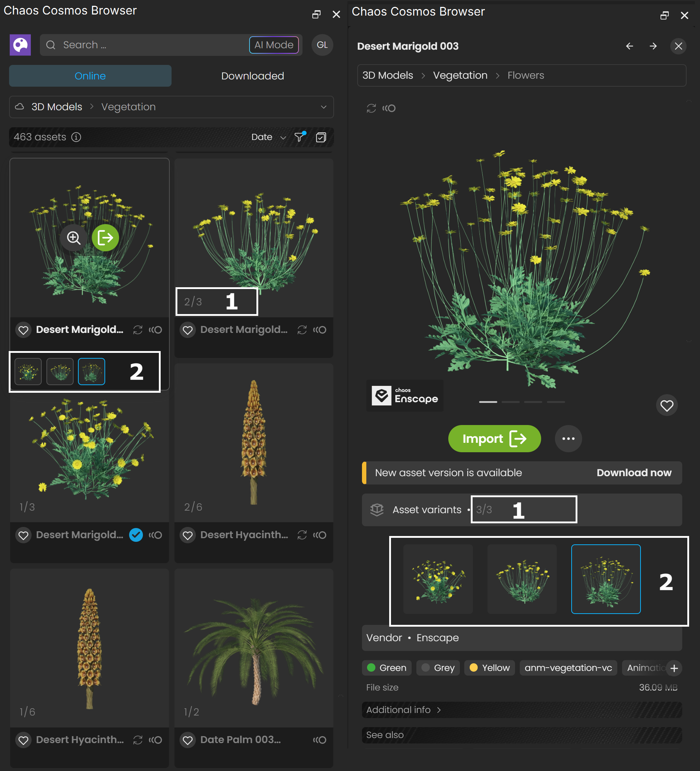Click the animation icon above the detail preview

pyautogui.click(x=389, y=108)
